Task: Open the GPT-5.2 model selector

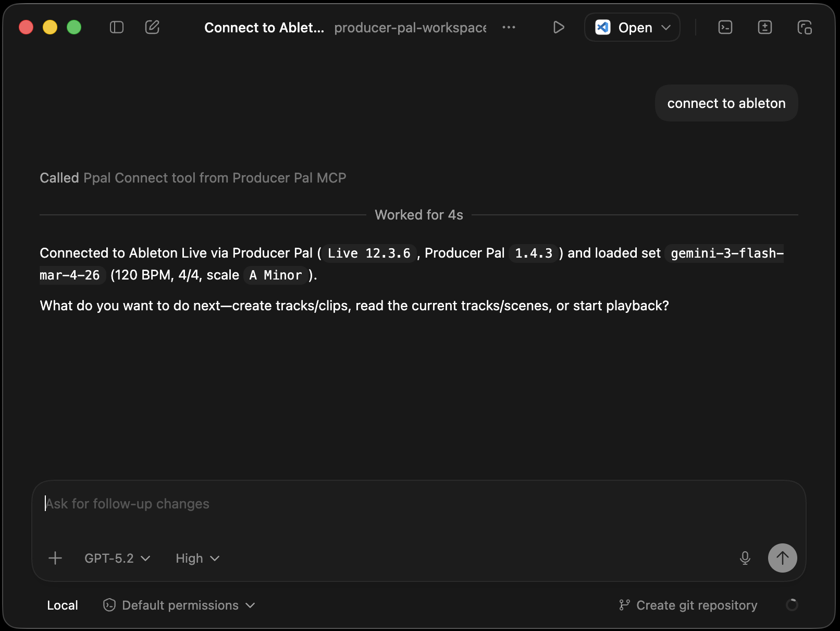Action: point(117,558)
